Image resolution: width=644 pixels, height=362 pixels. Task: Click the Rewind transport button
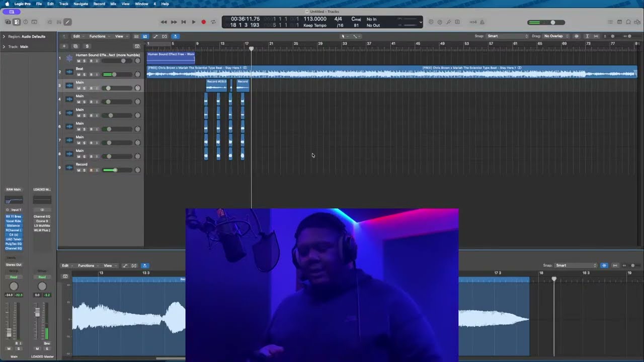coord(164,22)
